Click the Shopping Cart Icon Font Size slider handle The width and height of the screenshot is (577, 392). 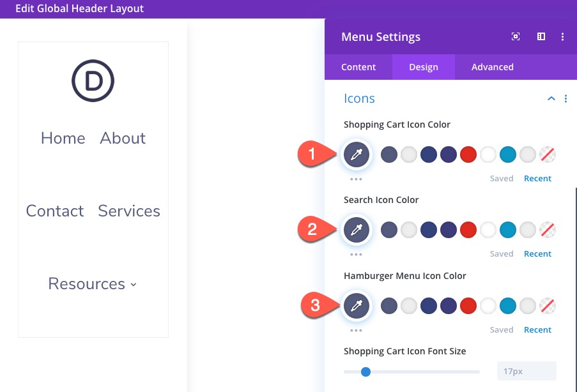tap(365, 372)
